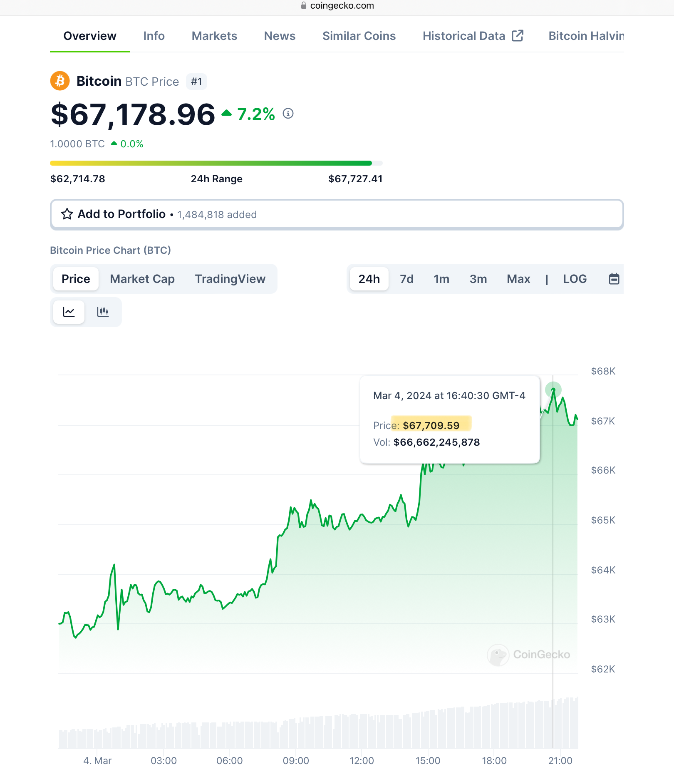Select the 7d time range

pyautogui.click(x=406, y=279)
